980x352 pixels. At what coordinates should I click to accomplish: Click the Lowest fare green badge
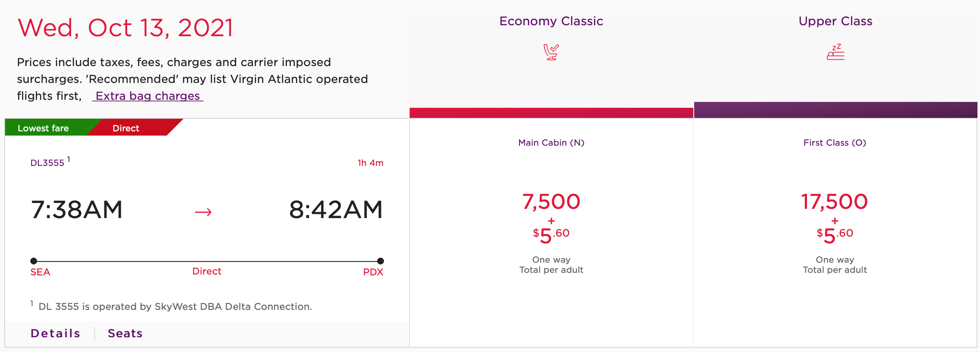[x=43, y=128]
